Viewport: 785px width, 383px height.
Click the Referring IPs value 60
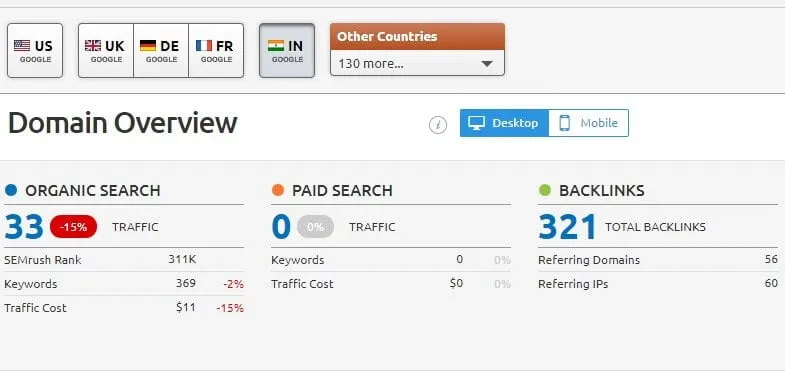click(771, 283)
